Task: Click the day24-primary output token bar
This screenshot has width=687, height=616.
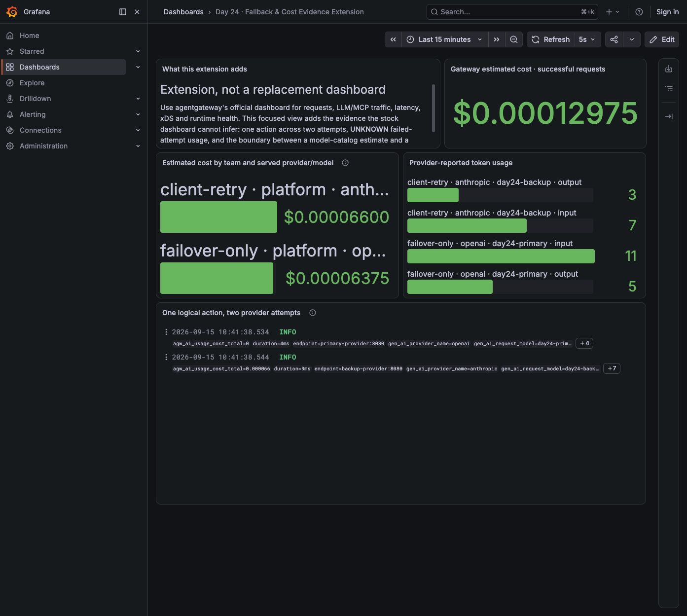Action: pyautogui.click(x=450, y=287)
